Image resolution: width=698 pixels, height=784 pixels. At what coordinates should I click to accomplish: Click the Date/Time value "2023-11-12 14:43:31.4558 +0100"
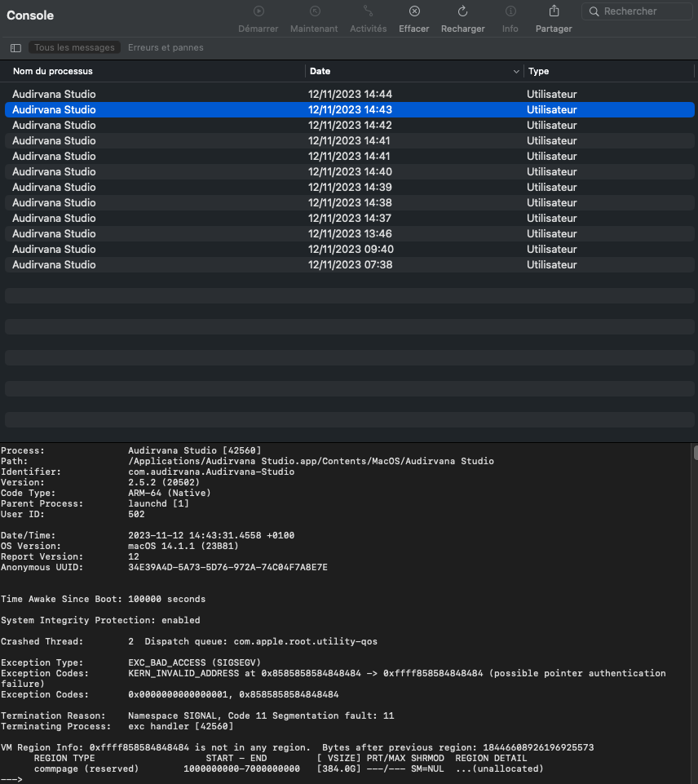click(x=211, y=535)
